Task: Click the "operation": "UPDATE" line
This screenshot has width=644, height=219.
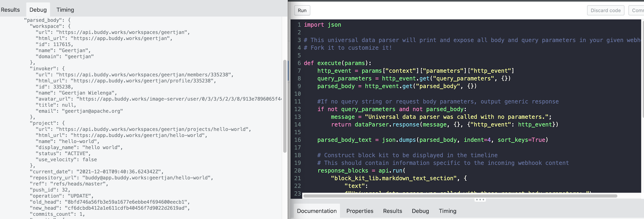Action: 62,196
